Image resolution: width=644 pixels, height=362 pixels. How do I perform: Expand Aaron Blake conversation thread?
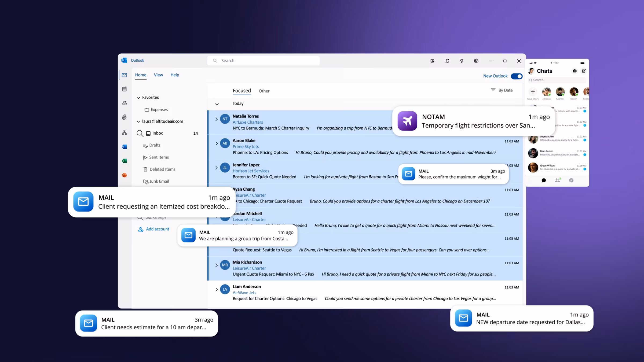coord(217,143)
